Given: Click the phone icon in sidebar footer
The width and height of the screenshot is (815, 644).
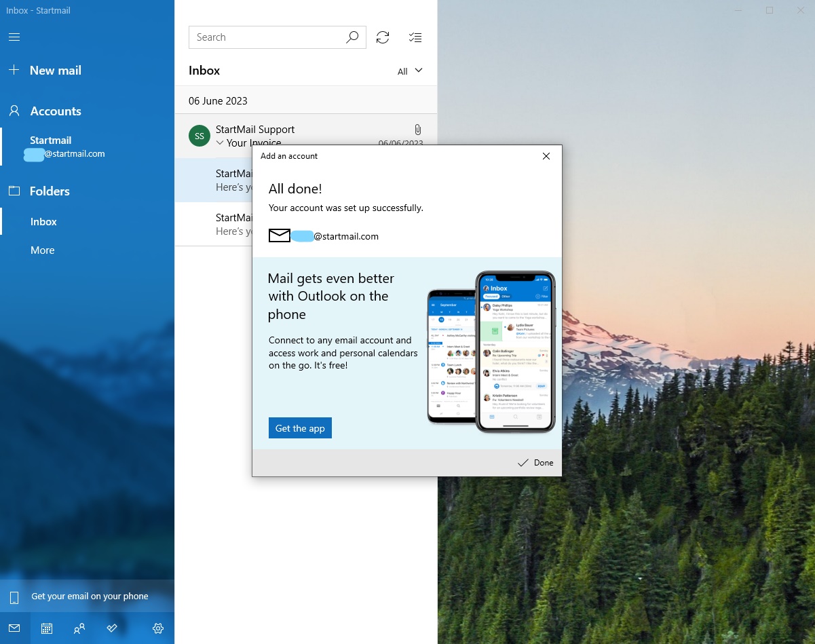Looking at the screenshot, I should (14, 597).
